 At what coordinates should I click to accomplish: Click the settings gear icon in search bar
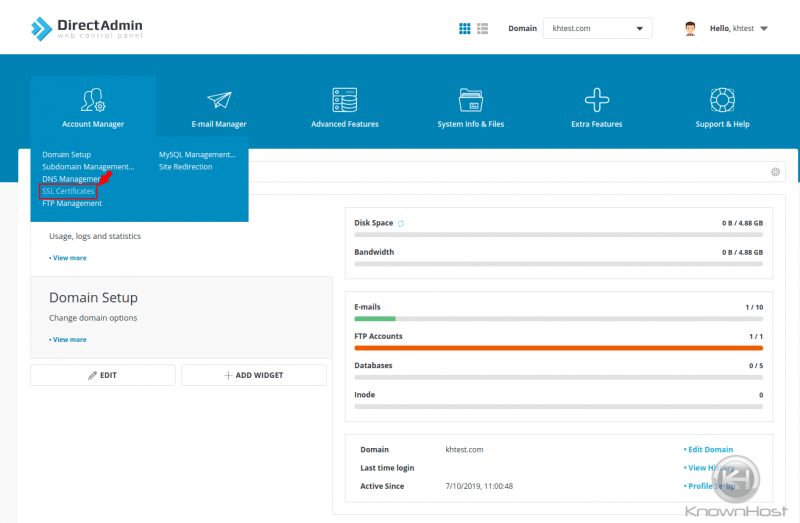click(x=775, y=172)
